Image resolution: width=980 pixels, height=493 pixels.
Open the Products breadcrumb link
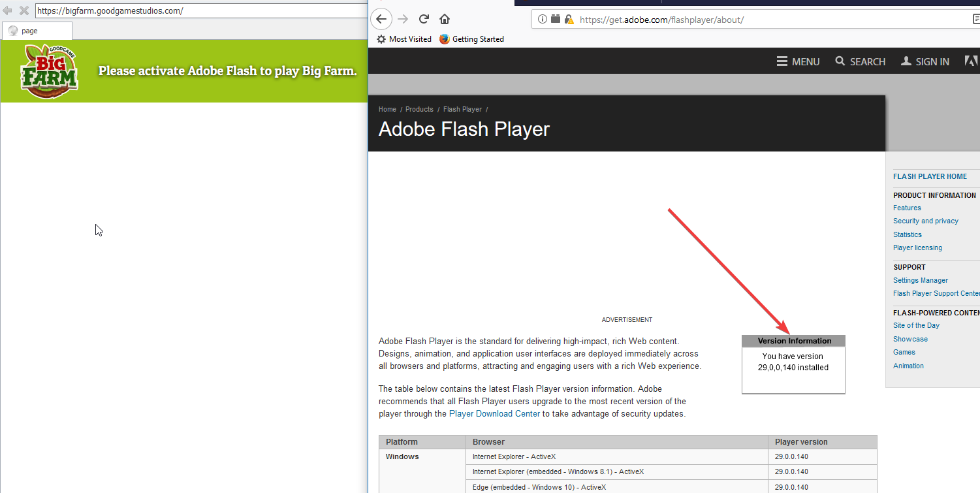point(419,109)
